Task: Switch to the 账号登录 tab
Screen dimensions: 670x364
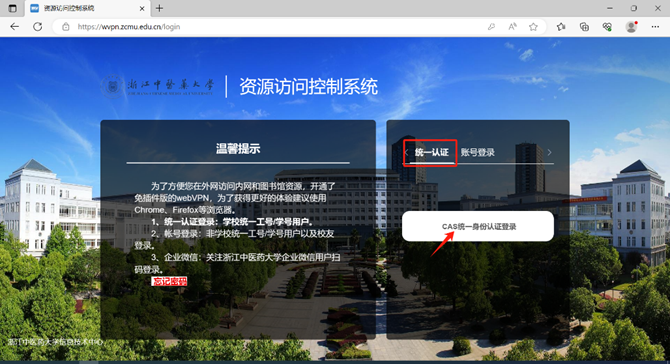Action: tap(478, 153)
